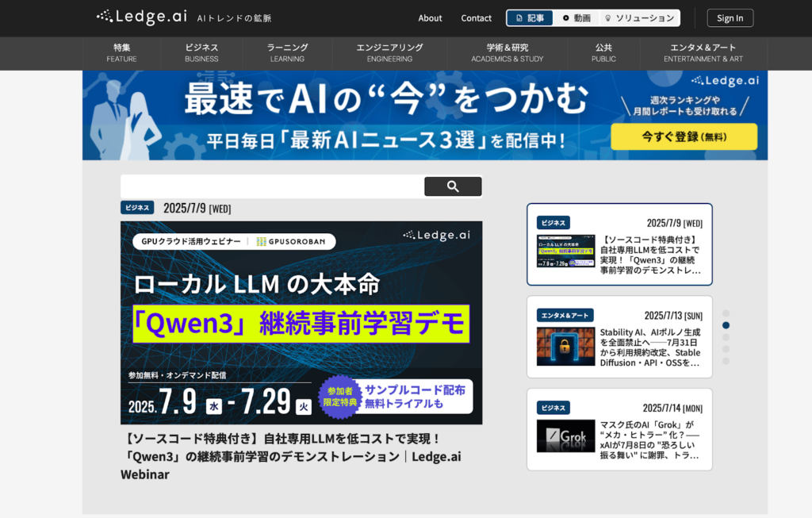Click the Grok article thumbnail
Viewport: 812px width, 518px height.
(x=565, y=436)
